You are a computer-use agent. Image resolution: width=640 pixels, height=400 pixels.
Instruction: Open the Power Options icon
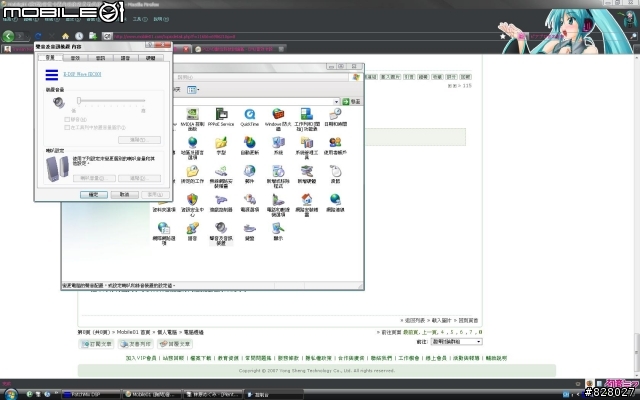[x=249, y=202]
